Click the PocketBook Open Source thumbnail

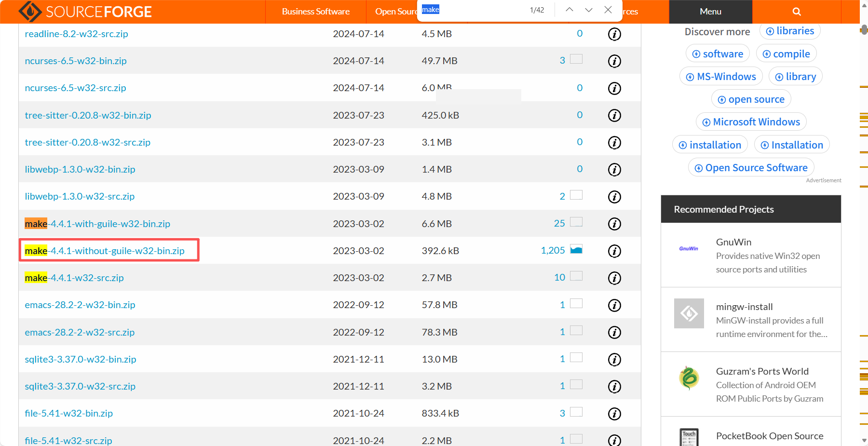[689, 437]
